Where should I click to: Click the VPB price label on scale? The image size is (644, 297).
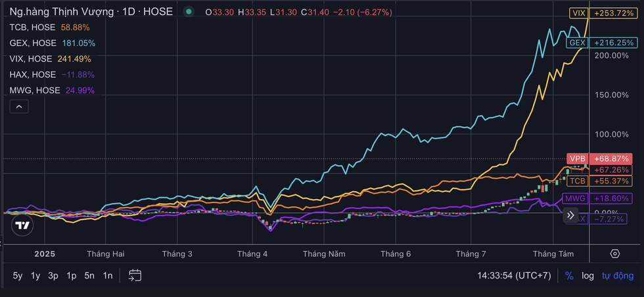pos(578,159)
